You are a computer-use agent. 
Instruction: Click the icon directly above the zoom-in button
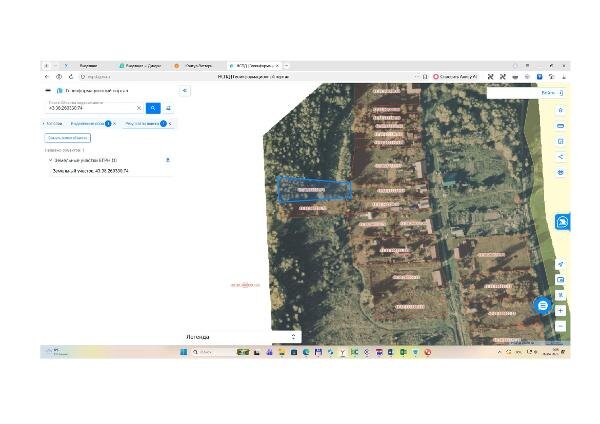[561, 295]
